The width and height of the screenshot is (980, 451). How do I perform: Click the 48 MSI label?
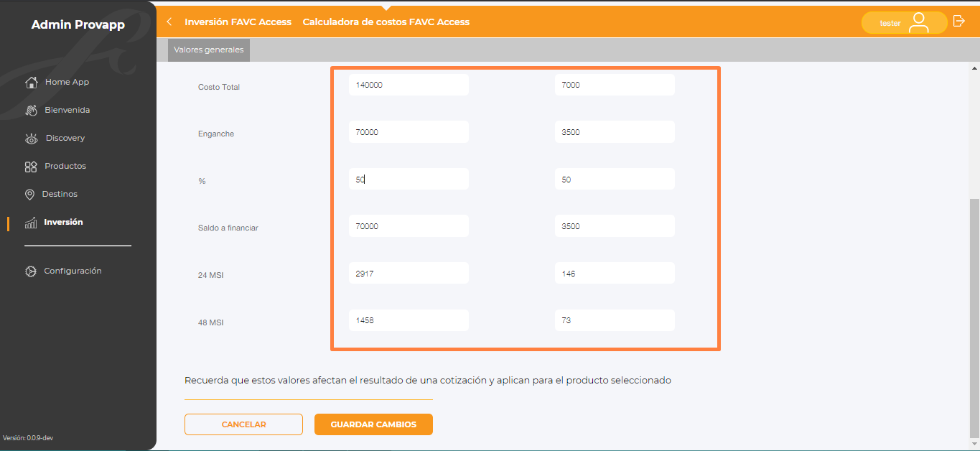pos(210,322)
